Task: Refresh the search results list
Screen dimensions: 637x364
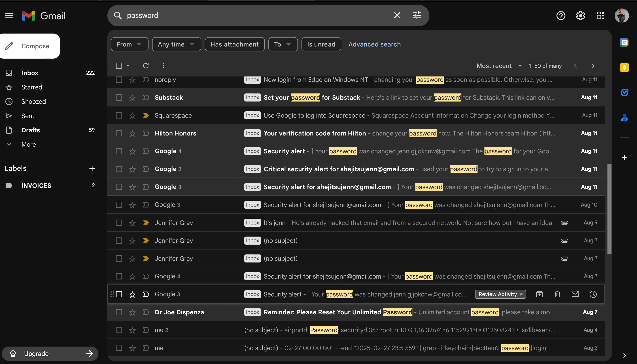Action: coord(146,66)
